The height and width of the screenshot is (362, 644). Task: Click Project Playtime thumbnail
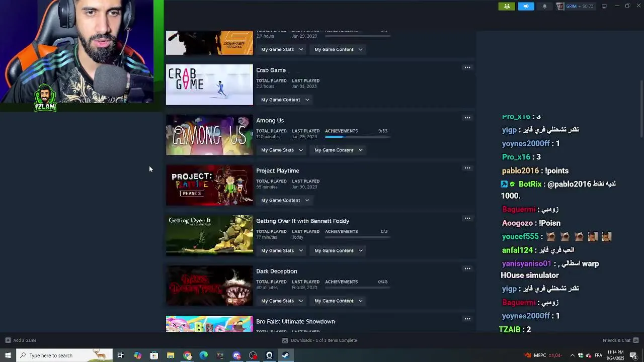209,185
